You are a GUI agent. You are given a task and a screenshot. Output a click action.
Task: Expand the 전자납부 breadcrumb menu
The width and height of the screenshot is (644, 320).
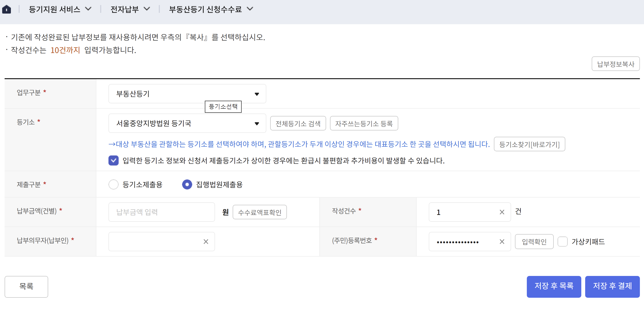pyautogui.click(x=130, y=9)
